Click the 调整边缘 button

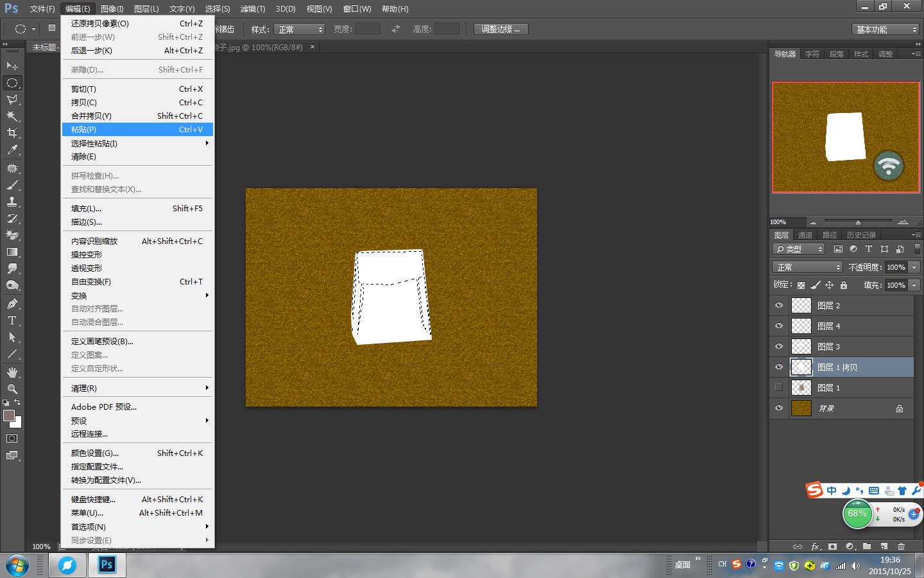tap(500, 28)
